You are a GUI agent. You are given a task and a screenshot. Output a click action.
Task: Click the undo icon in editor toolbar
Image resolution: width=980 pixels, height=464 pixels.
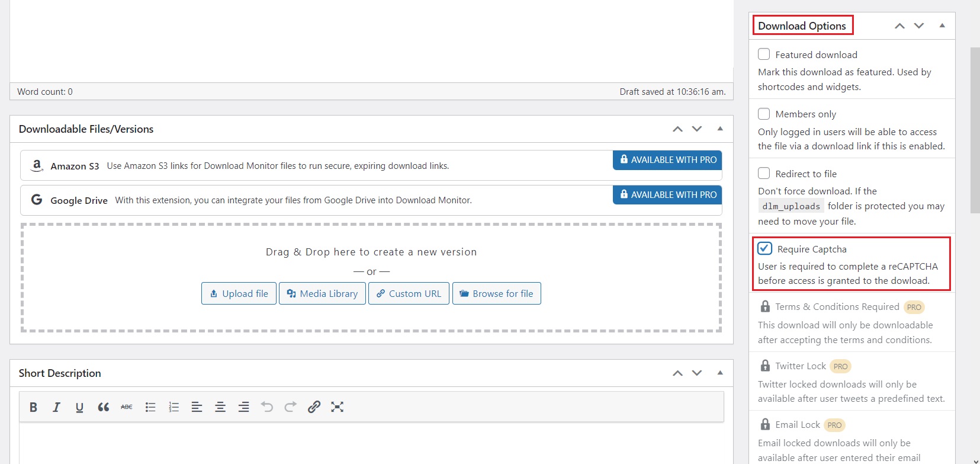click(267, 407)
